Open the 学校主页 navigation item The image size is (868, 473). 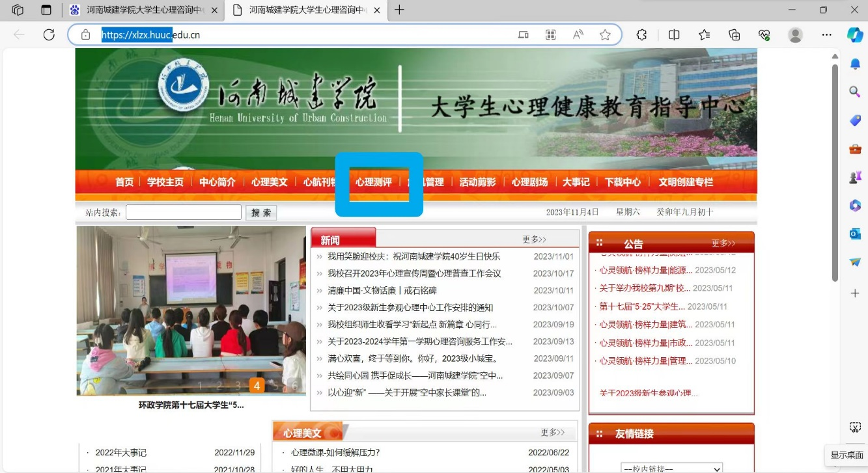coord(165,182)
